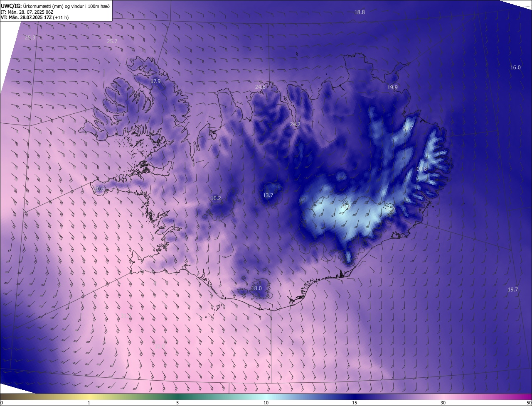Select the 17.9 value over the Westfjords

[155, 81]
